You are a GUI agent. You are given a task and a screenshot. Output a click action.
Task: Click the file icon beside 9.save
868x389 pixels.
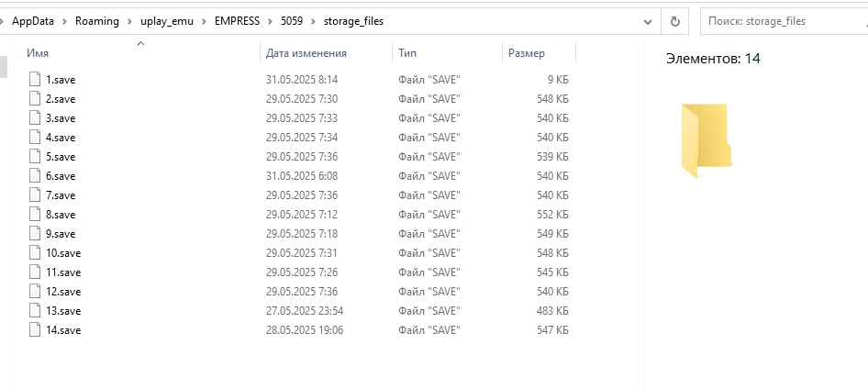pyautogui.click(x=35, y=234)
